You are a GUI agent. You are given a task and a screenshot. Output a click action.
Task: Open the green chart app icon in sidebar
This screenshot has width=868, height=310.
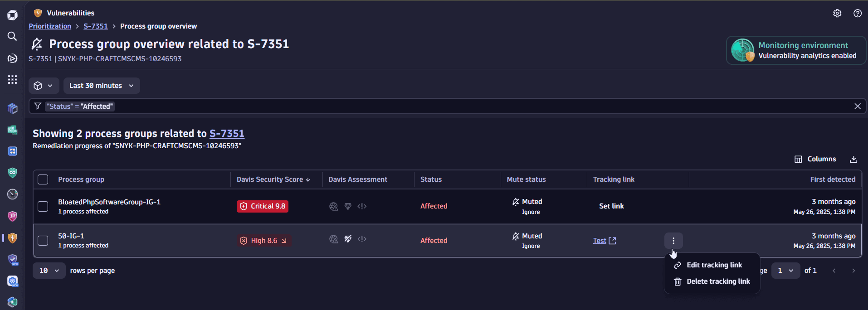(x=12, y=130)
